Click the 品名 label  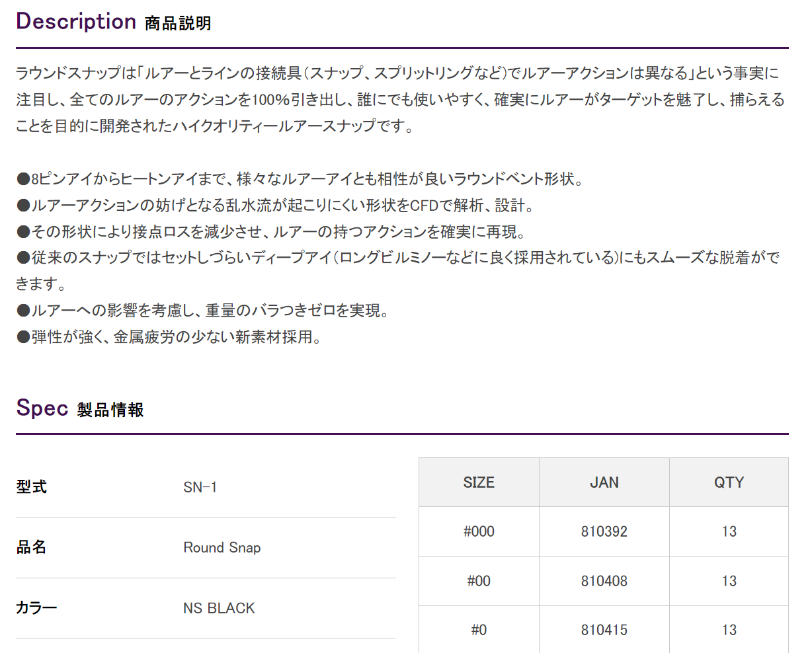tap(31, 547)
